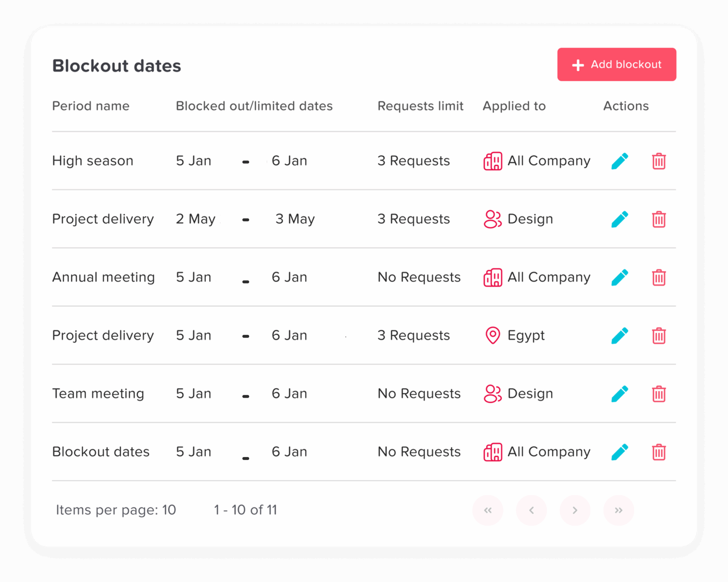Go to the previous page
Viewport: 728px width, 582px height.
pos(531,510)
